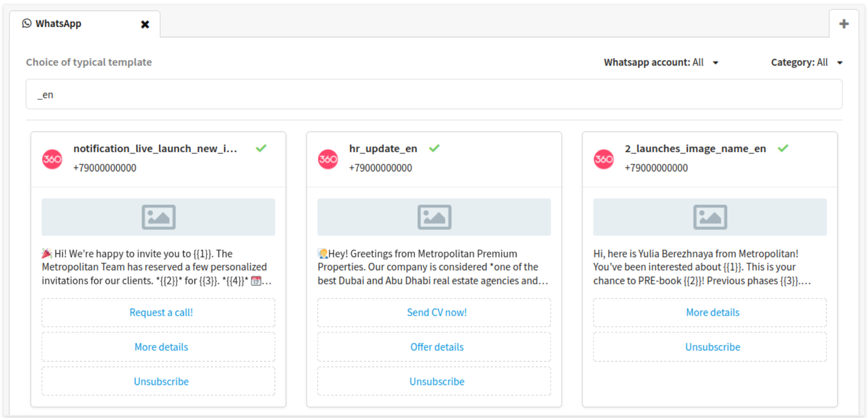The image size is (868, 418).
Task: Select image placeholder in 2_launches_image_name_en card
Action: tap(710, 217)
